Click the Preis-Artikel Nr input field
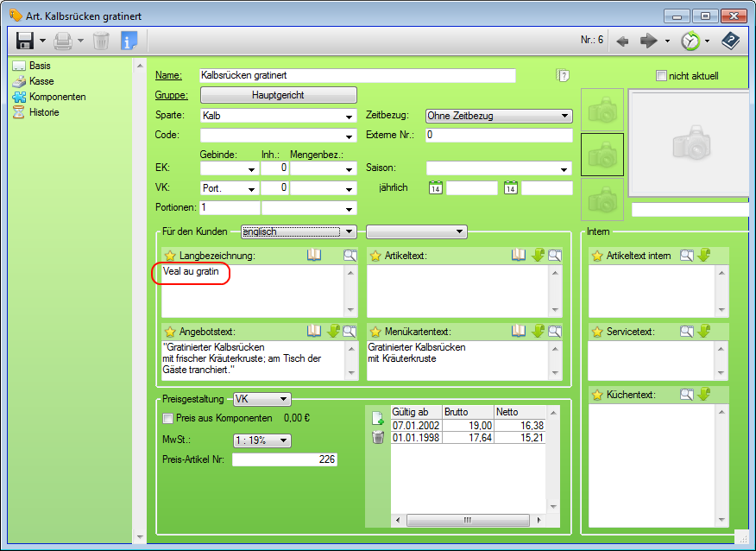The image size is (756, 551). (284, 459)
